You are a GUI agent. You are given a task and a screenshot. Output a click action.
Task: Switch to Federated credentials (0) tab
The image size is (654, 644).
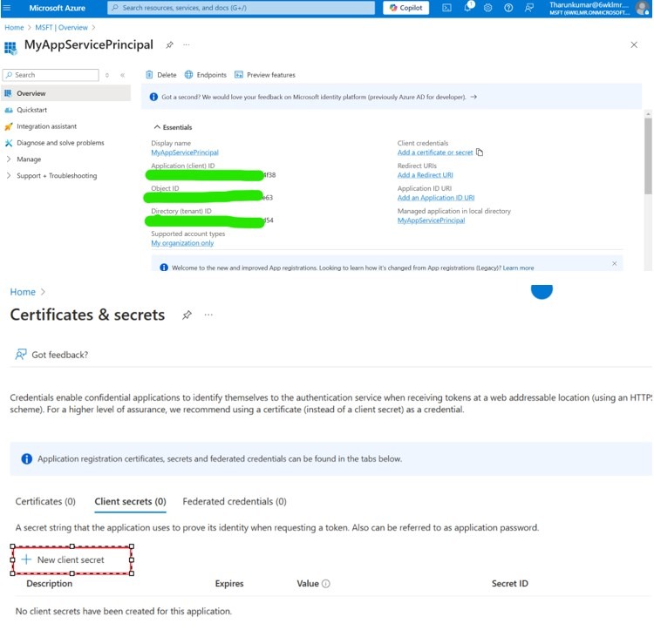pyautogui.click(x=235, y=501)
